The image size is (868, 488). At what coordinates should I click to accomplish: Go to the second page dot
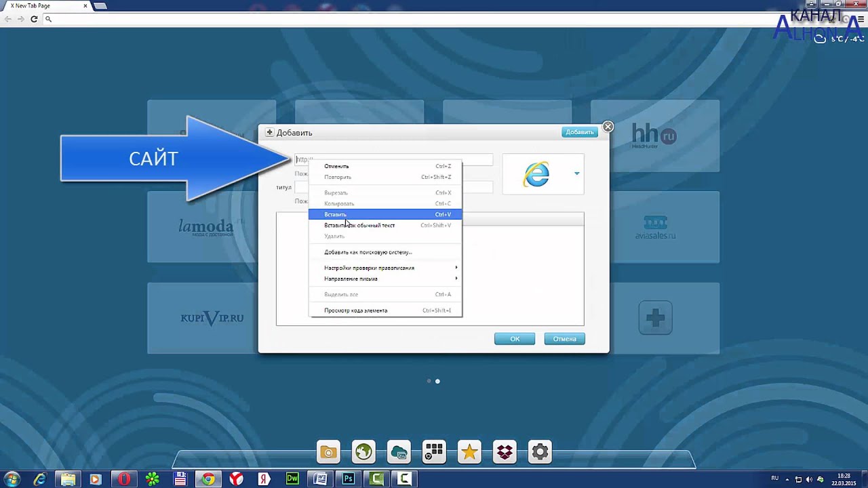click(437, 381)
